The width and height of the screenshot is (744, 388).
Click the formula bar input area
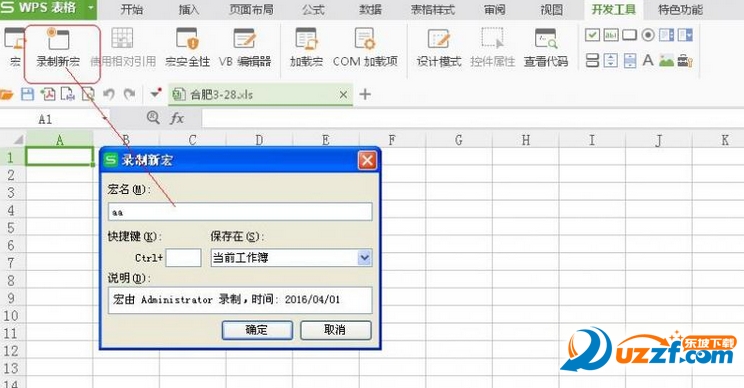tap(473, 119)
